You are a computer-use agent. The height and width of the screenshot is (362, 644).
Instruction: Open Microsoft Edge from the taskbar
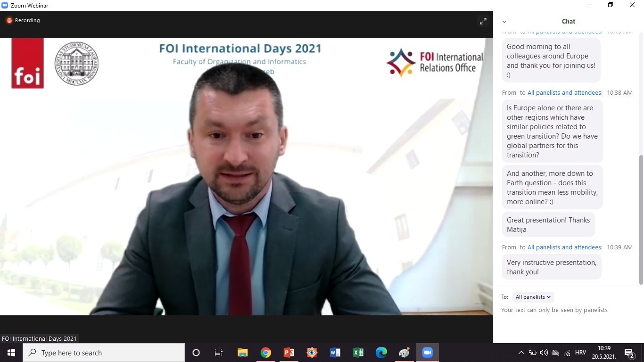coord(381,353)
